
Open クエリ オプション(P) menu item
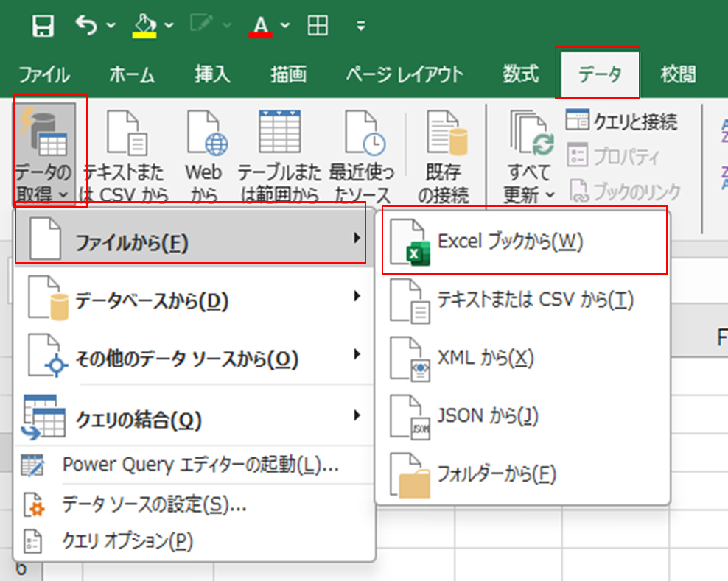click(x=194, y=540)
